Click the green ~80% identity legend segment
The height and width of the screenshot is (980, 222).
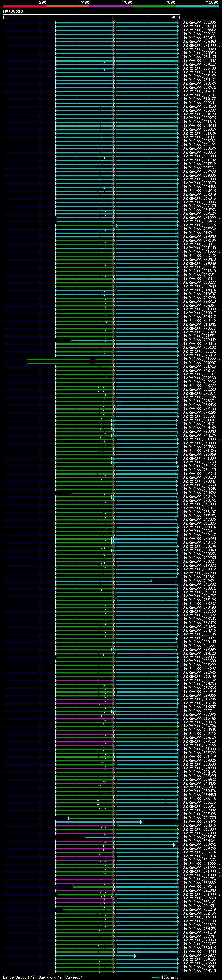(154, 6)
